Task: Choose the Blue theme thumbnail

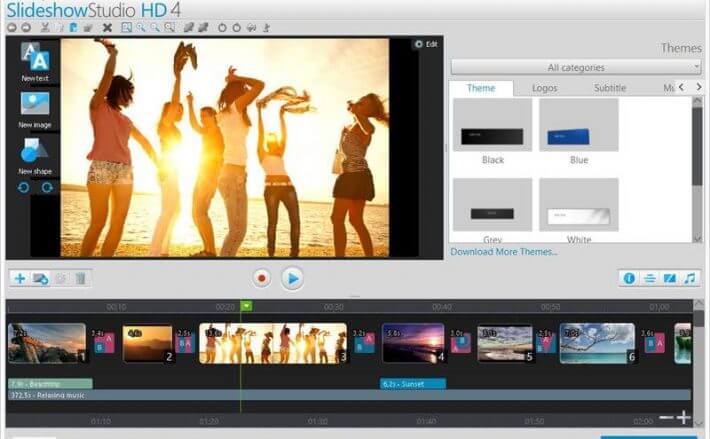Action: coord(579,125)
